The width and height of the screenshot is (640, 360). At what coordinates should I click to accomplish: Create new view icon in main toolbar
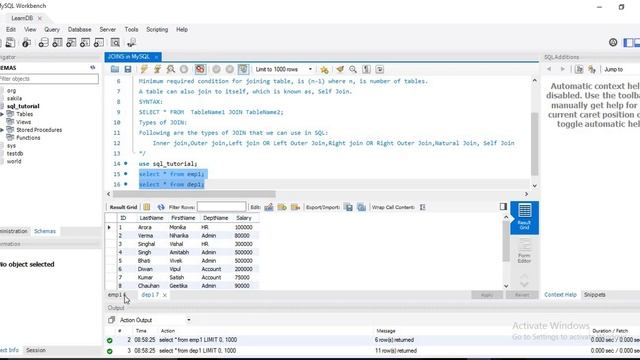pyautogui.click(x=71, y=42)
